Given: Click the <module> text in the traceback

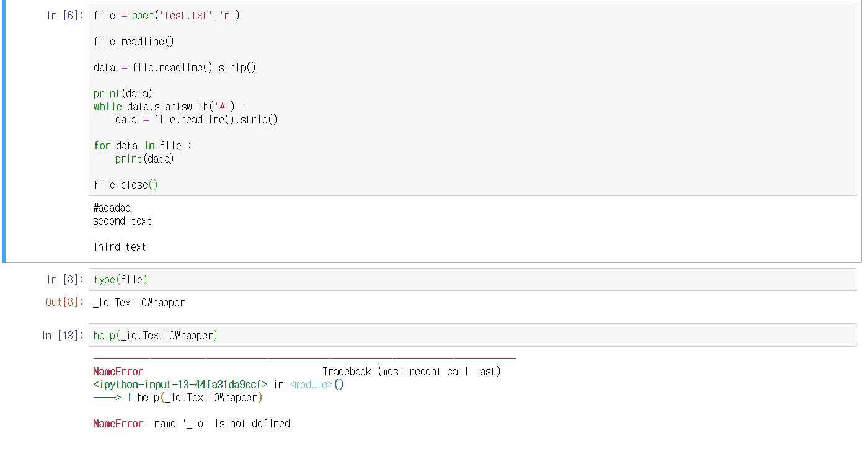Looking at the screenshot, I should [311, 385].
